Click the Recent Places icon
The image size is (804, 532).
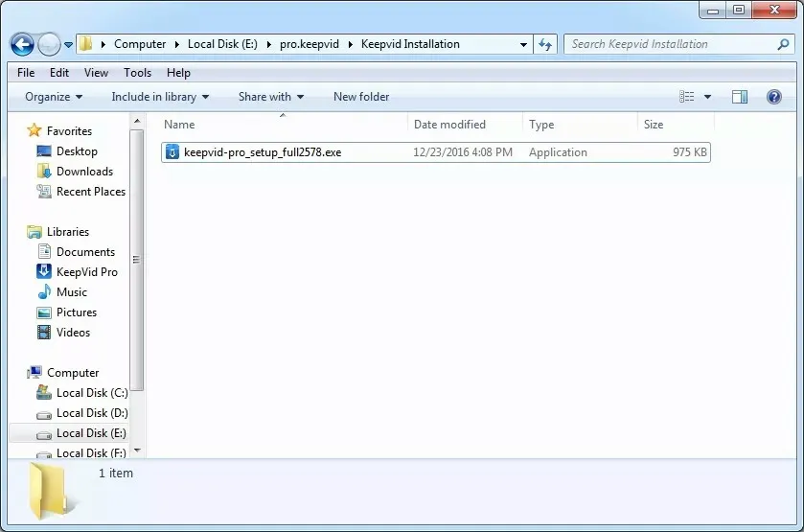point(44,192)
